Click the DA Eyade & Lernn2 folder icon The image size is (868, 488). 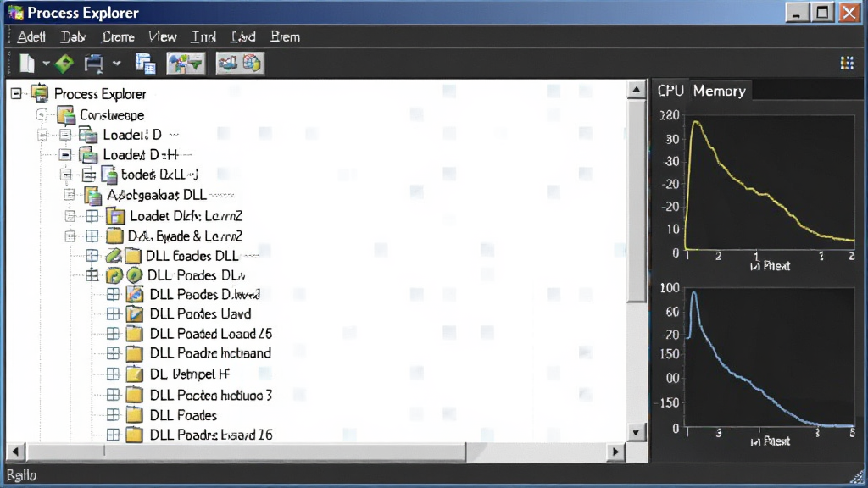coord(114,236)
